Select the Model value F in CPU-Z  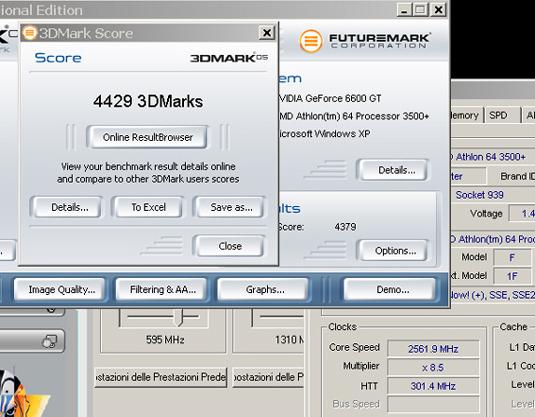pyautogui.click(x=511, y=258)
